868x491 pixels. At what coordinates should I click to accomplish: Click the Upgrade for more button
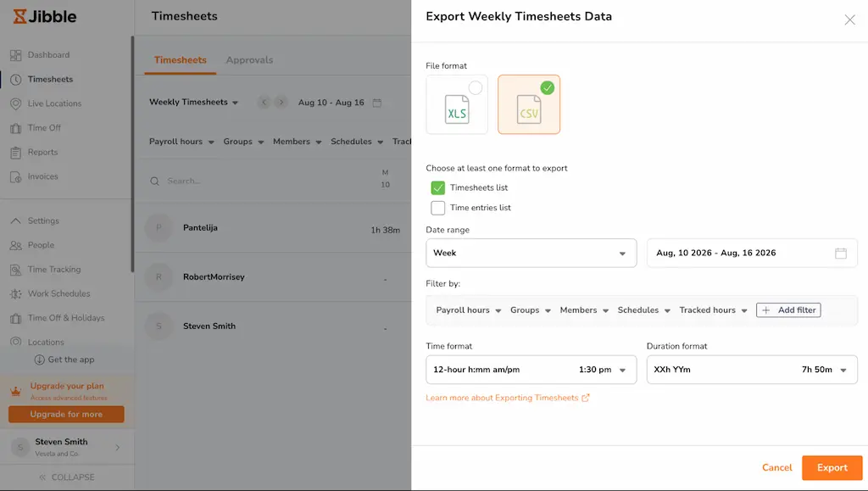click(66, 414)
